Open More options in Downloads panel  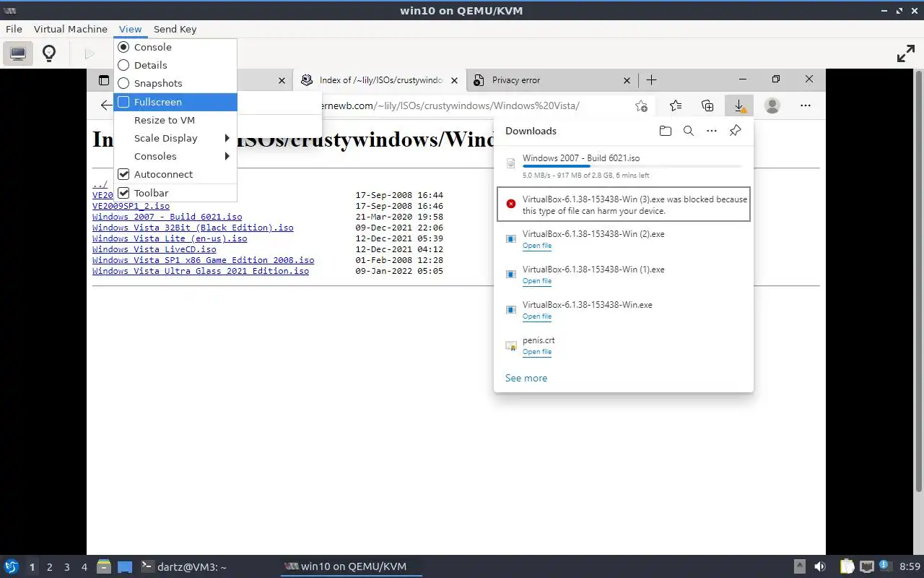coord(712,131)
